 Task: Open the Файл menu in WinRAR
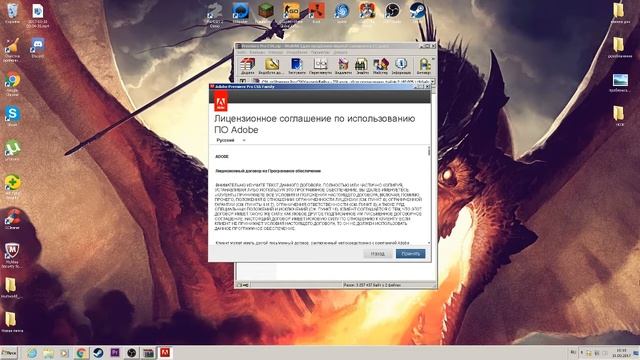tap(242, 52)
